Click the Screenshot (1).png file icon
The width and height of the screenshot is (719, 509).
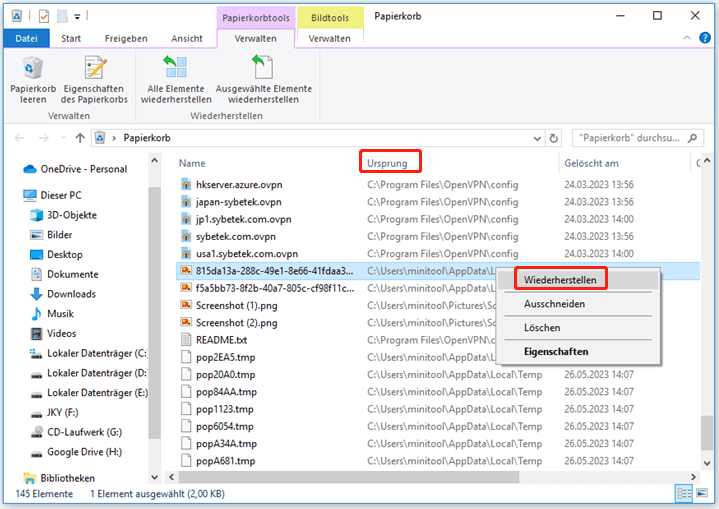[x=186, y=305]
